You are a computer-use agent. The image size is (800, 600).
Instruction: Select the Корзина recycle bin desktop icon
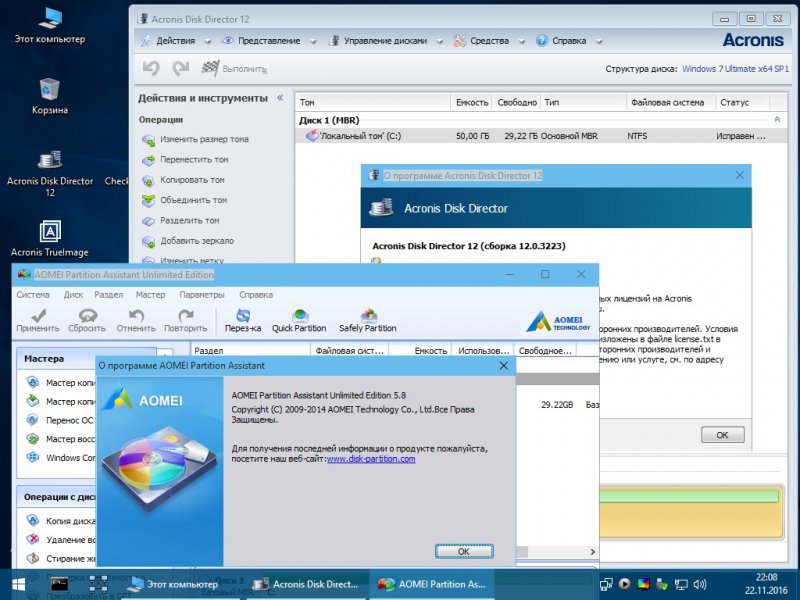pyautogui.click(x=49, y=96)
